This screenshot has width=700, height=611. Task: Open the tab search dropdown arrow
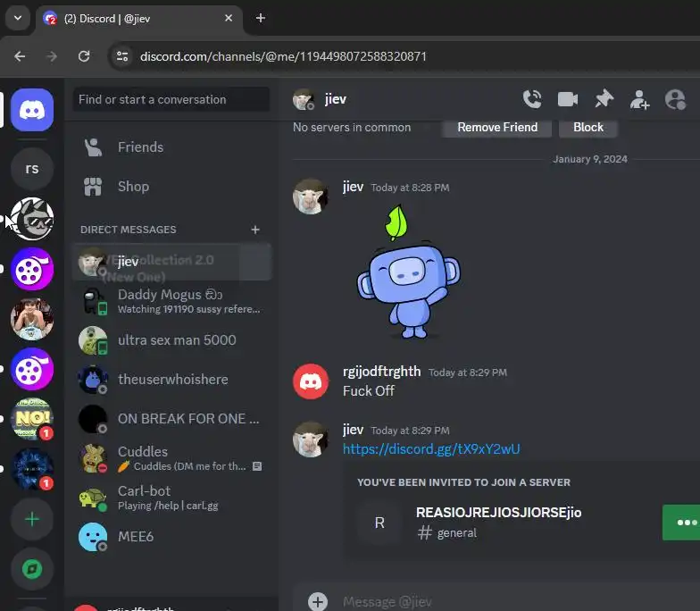(x=18, y=18)
